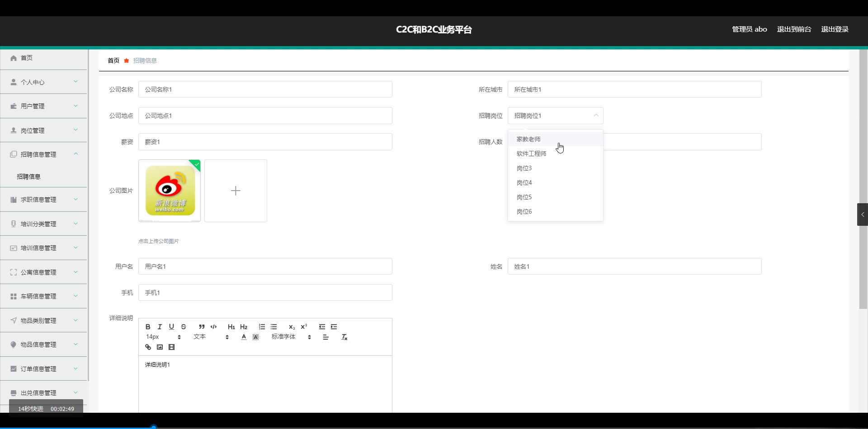Viewport: 868px width, 429px height.
Task: Click the plus box to upload a company picture
Action: tap(236, 190)
